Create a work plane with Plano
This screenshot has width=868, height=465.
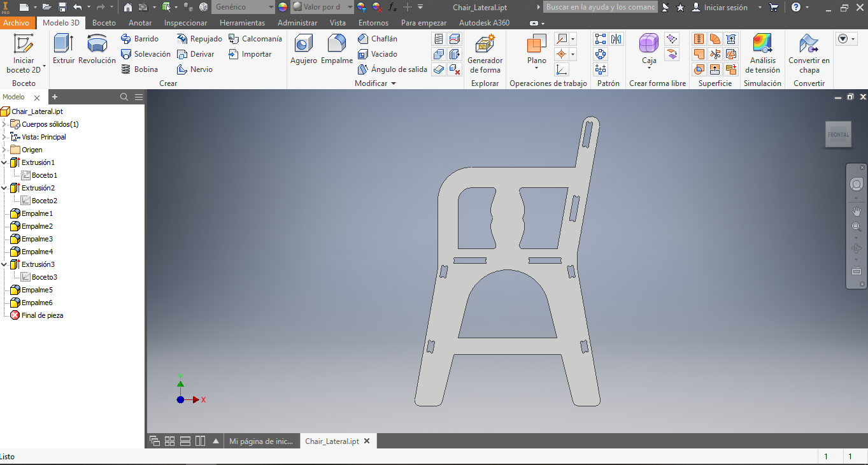[x=537, y=50]
